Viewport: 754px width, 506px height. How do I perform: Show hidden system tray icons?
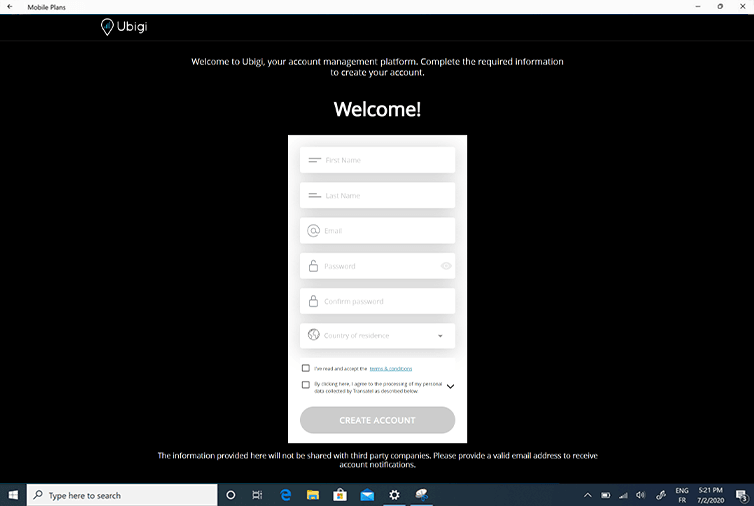click(588, 495)
